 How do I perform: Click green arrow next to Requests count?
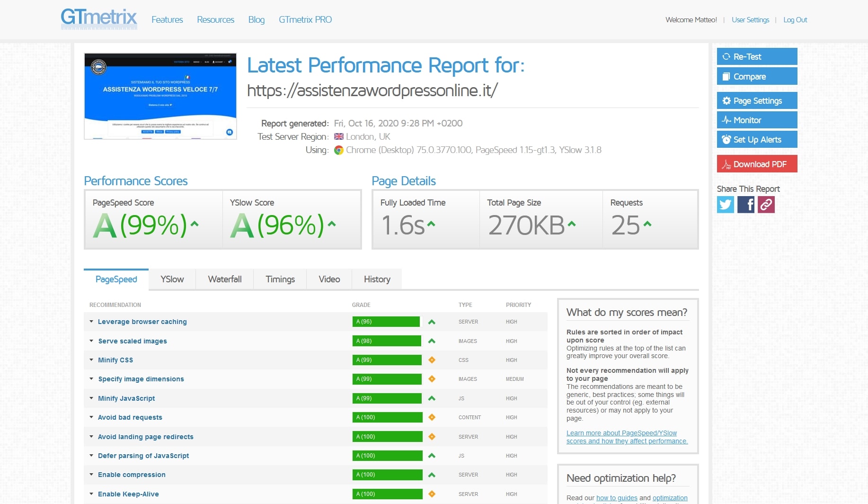click(647, 224)
